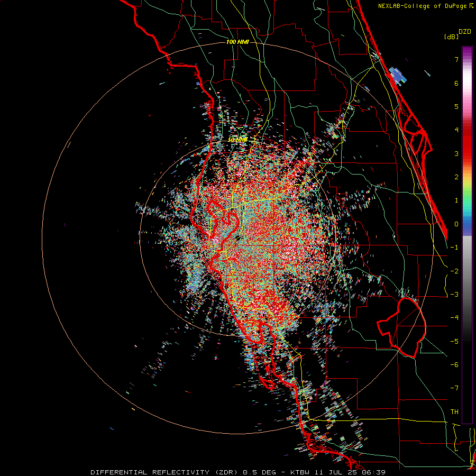Click the 50 NMI range ring label
The height and width of the screenshot is (476, 476).
[x=237, y=140]
